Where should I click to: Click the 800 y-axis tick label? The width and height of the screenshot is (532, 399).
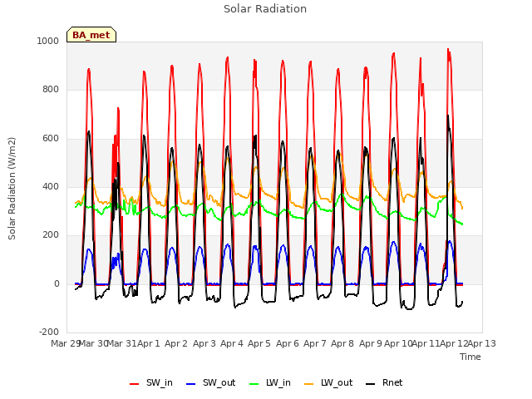click(51, 89)
